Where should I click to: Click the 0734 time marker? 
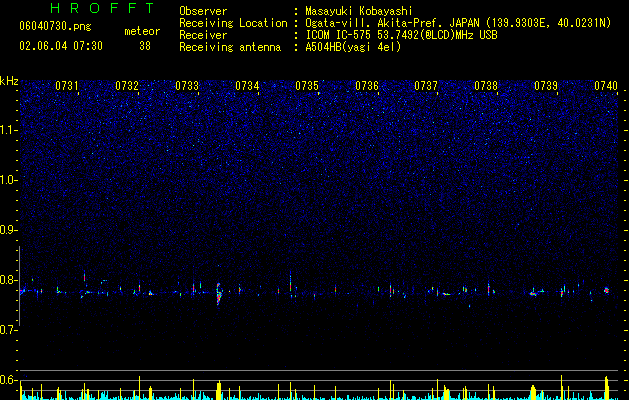point(247,86)
